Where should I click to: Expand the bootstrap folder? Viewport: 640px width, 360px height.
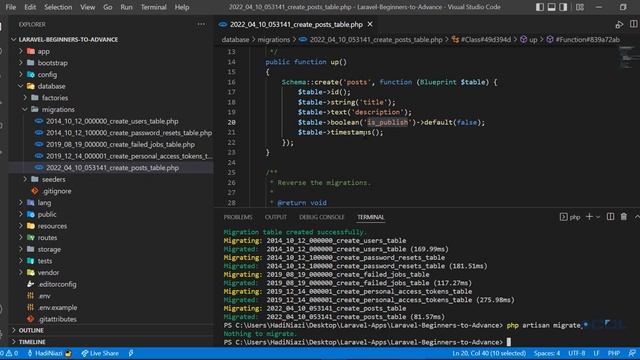click(x=21, y=63)
